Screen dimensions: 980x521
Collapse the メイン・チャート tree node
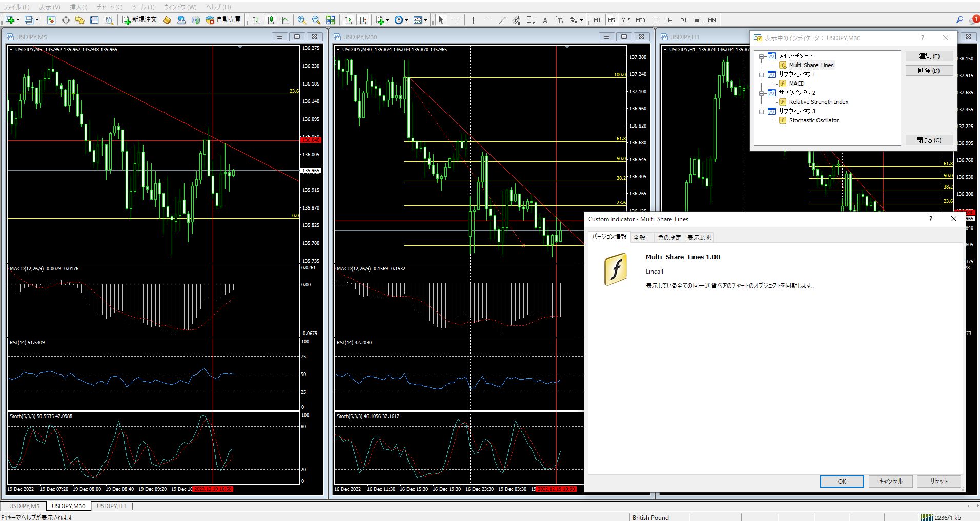pos(762,56)
